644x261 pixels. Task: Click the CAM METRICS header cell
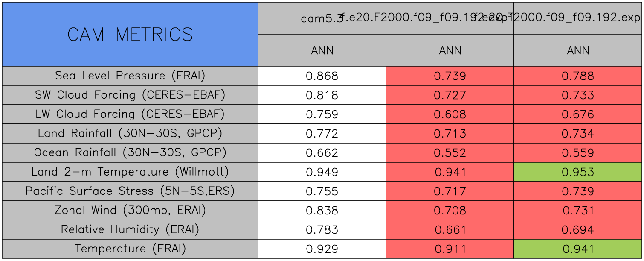pyautogui.click(x=130, y=34)
